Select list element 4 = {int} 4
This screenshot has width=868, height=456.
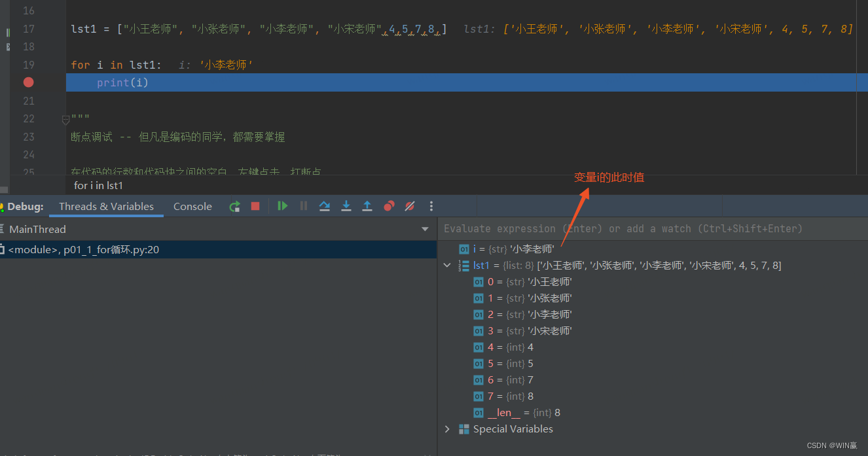[x=503, y=347]
